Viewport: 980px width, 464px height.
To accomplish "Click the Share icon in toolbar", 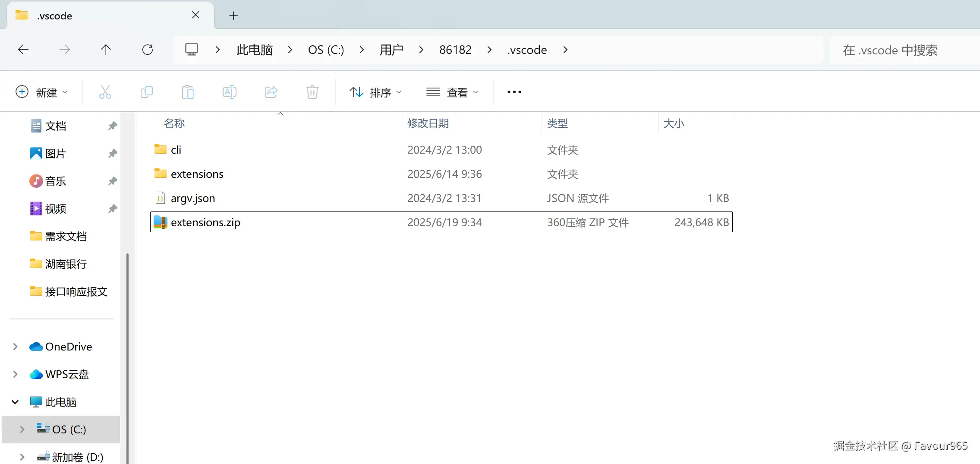I will pyautogui.click(x=271, y=92).
